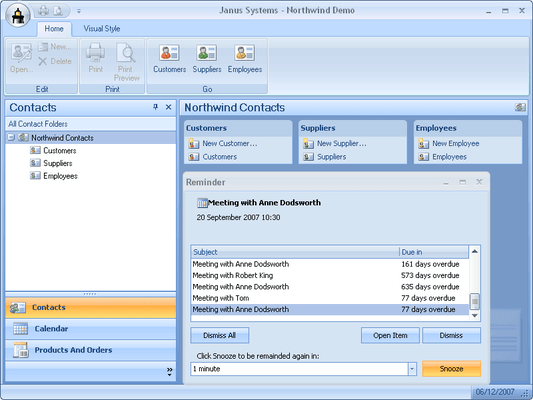
Task: Minimize the Reminder window
Action: [x=446, y=182]
